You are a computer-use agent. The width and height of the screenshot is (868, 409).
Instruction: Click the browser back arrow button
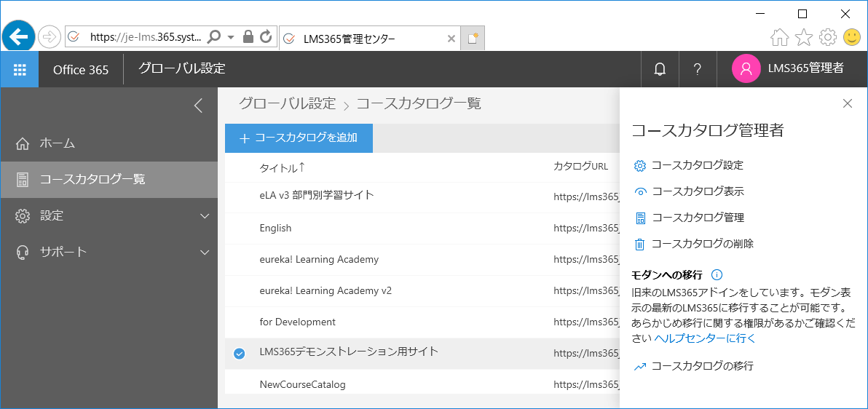(19, 36)
